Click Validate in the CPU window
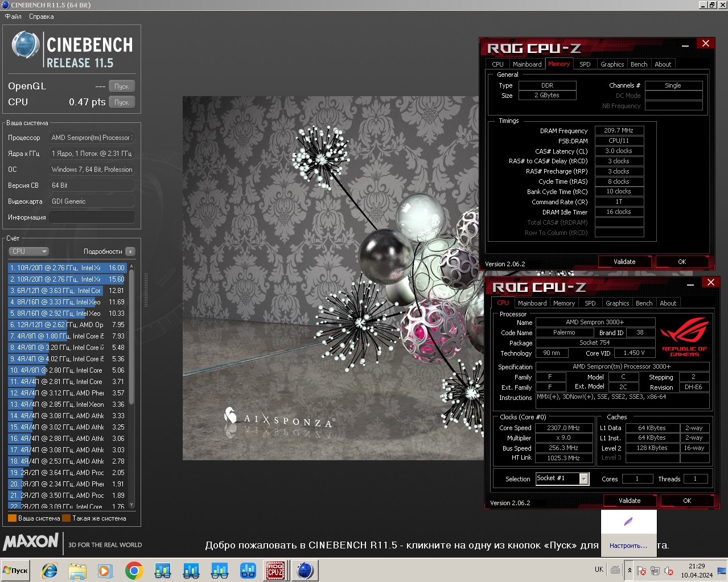 coord(630,501)
